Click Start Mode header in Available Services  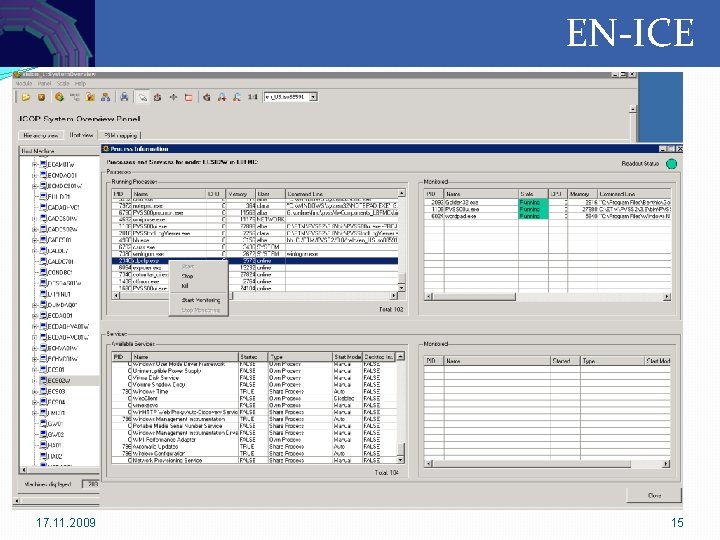(348, 357)
